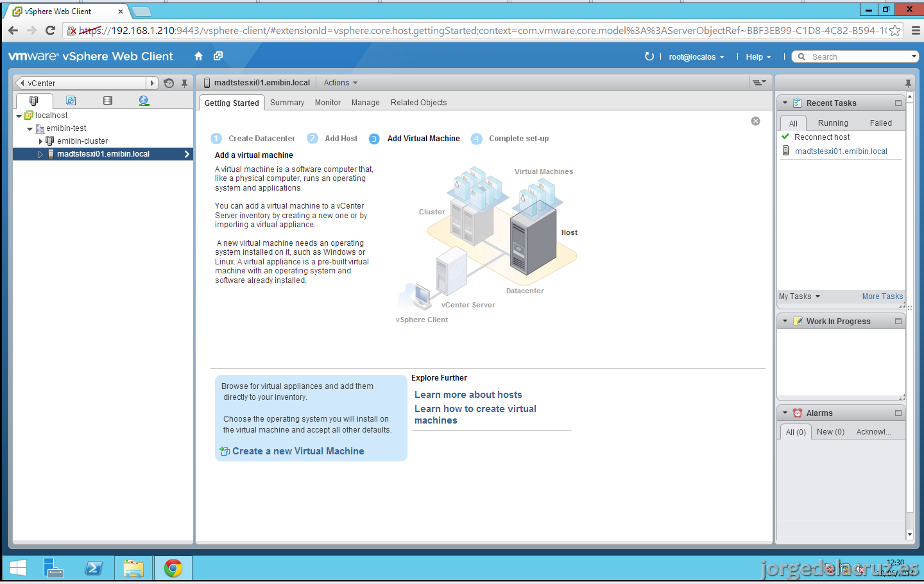Open the Chrome menu icon

[x=916, y=30]
